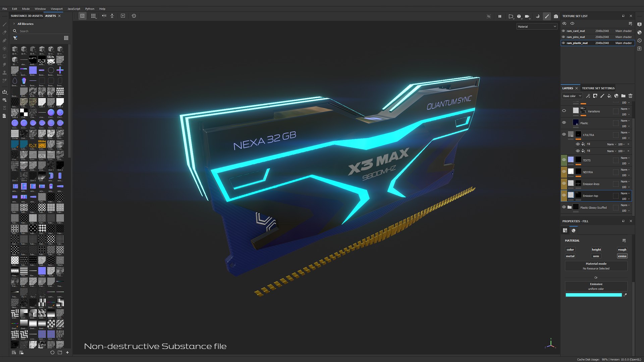Image resolution: width=644 pixels, height=362 pixels.
Task: Toggle the rough channel button
Action: click(x=622, y=250)
